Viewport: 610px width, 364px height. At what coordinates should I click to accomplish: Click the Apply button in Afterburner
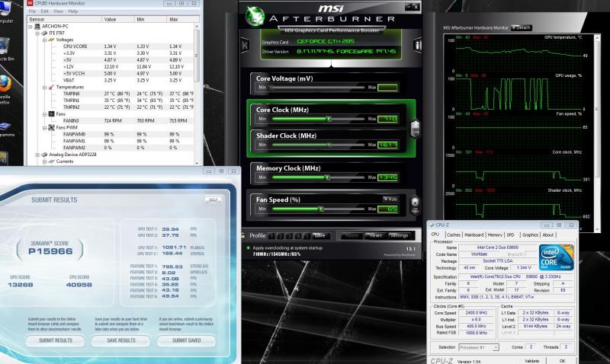(x=352, y=235)
